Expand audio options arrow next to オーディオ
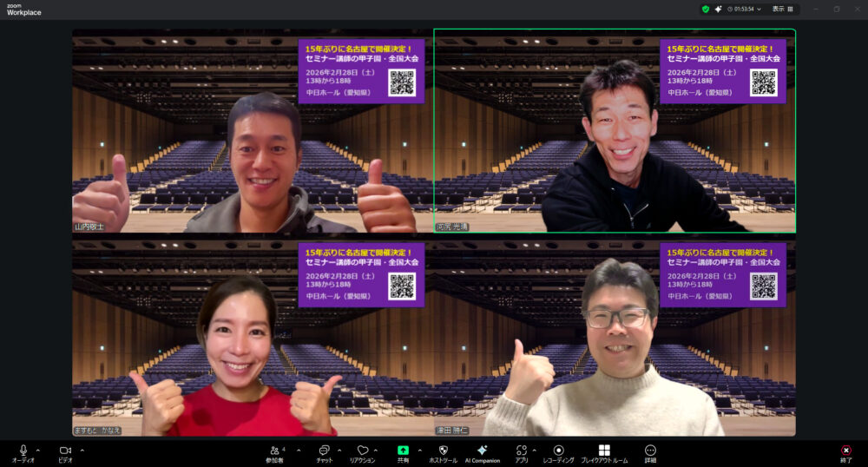The height and width of the screenshot is (467, 868). [x=38, y=450]
